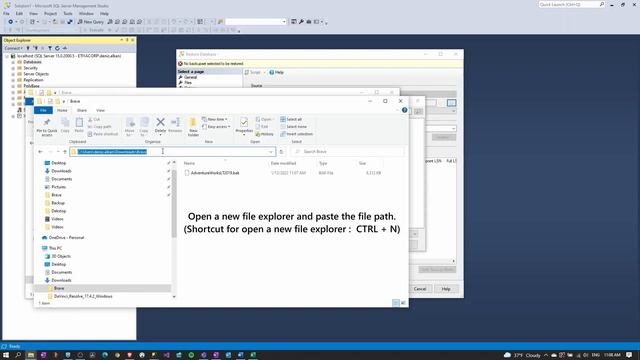
Task: Click New Query in SSMS toolbar
Action: pyautogui.click(x=91, y=22)
